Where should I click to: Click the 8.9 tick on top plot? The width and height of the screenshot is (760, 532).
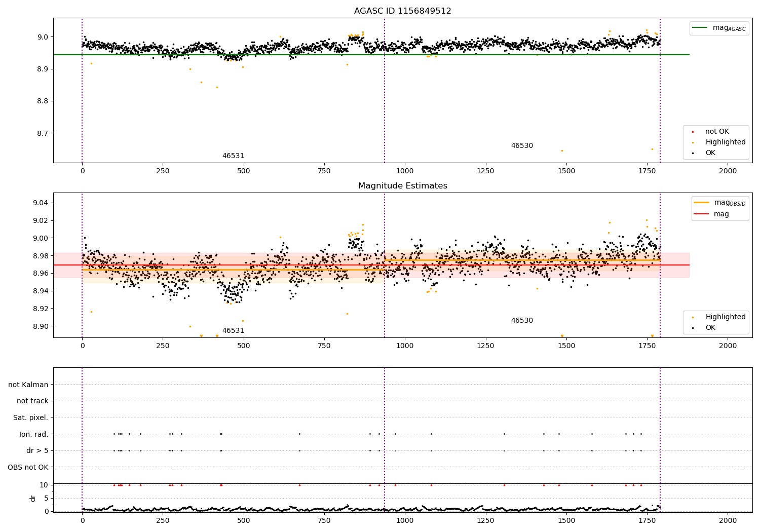pos(43,69)
